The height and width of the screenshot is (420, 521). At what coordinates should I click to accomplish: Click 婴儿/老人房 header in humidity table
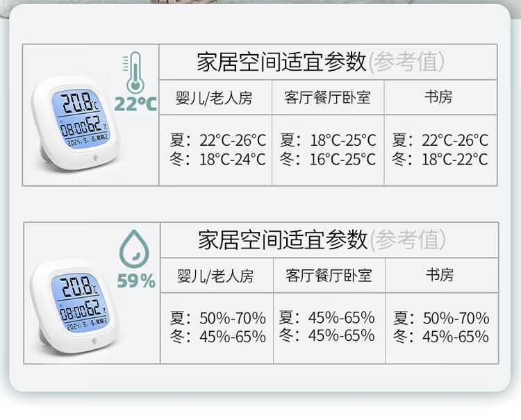[215, 276]
